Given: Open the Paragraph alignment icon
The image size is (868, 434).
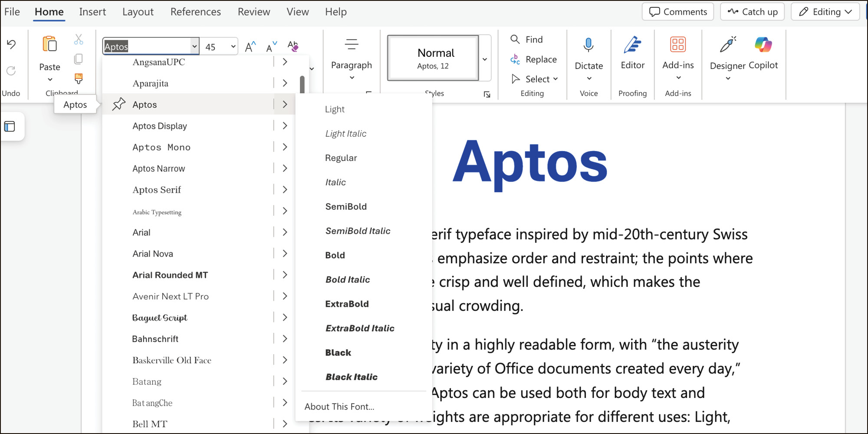Looking at the screenshot, I should [x=352, y=44].
